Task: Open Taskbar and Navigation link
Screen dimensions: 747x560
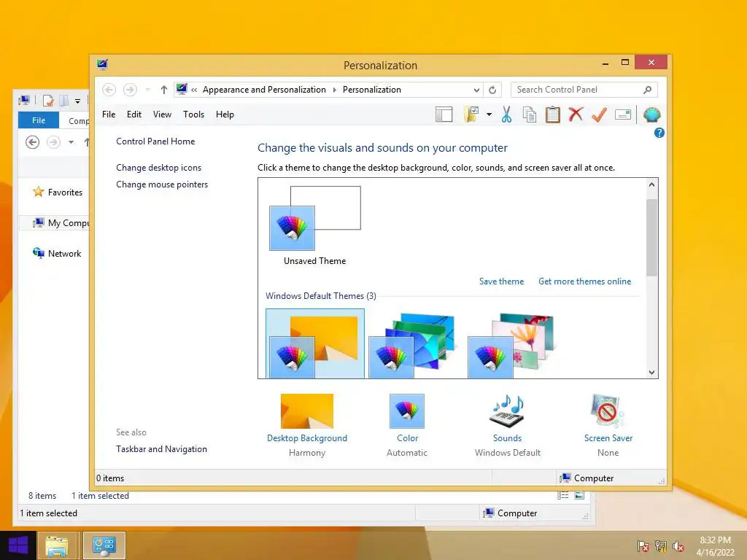Action: point(161,449)
